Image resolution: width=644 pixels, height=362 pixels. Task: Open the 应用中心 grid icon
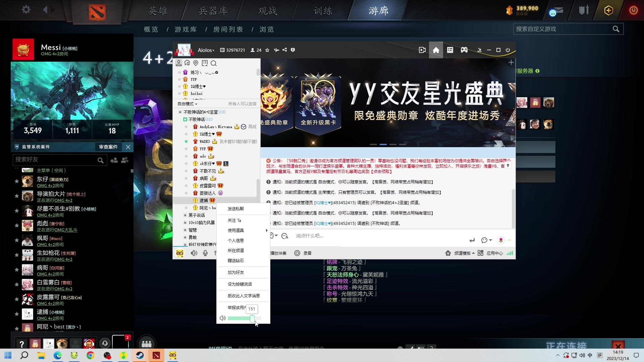pyautogui.click(x=480, y=253)
